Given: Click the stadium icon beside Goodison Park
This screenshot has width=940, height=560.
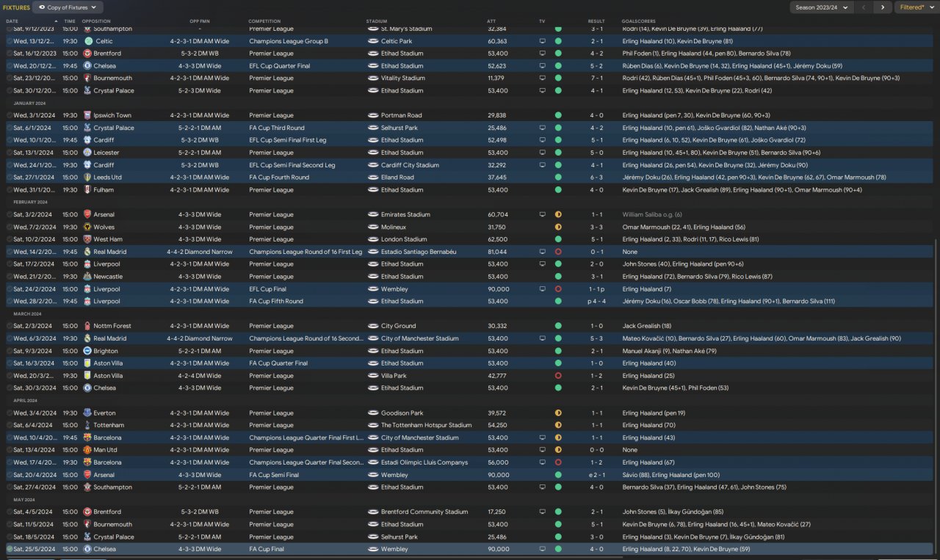Looking at the screenshot, I should [x=372, y=413].
